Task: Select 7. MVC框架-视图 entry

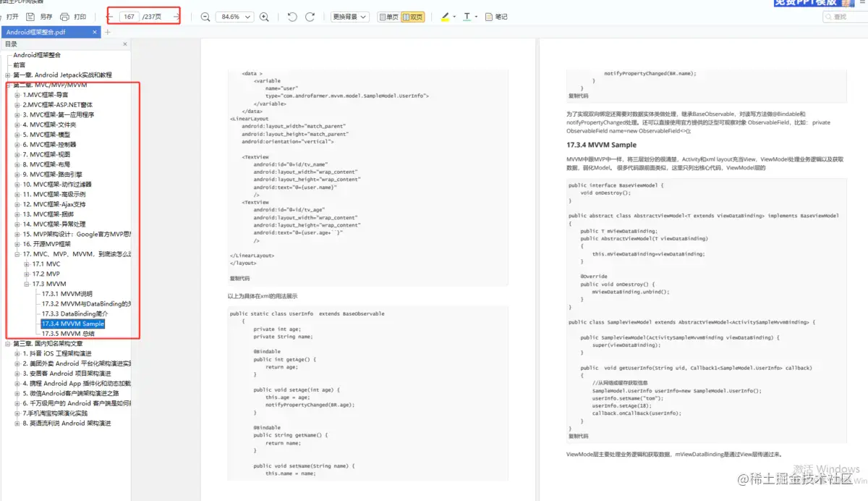Action: [x=46, y=154]
